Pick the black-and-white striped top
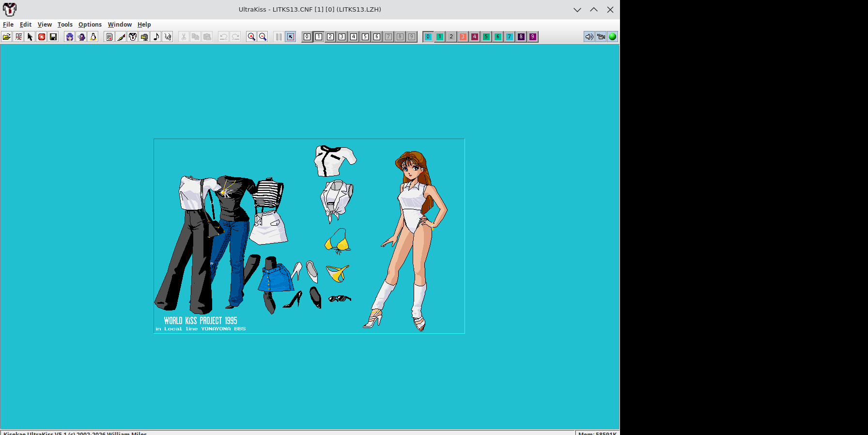 pyautogui.click(x=268, y=193)
